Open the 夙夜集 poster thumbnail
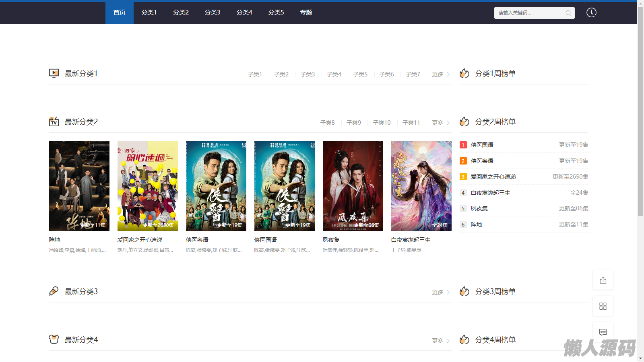Image resolution: width=644 pixels, height=362 pixels. (x=353, y=186)
